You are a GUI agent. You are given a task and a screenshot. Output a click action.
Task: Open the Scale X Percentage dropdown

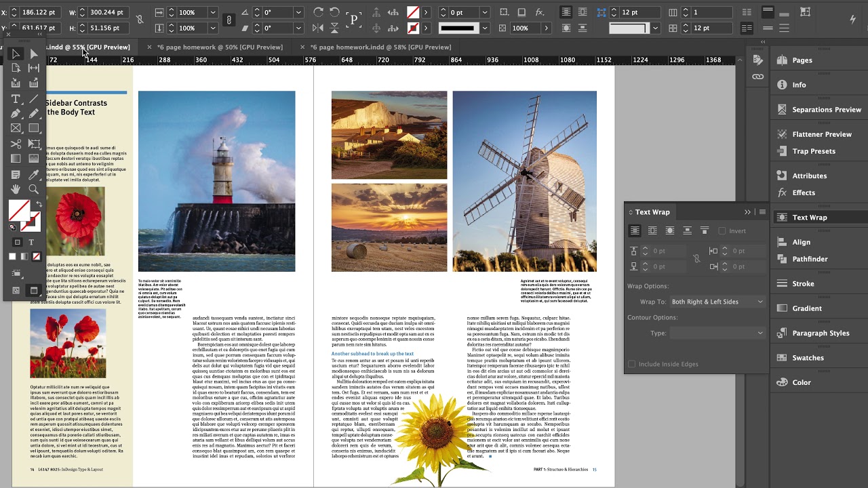point(213,12)
